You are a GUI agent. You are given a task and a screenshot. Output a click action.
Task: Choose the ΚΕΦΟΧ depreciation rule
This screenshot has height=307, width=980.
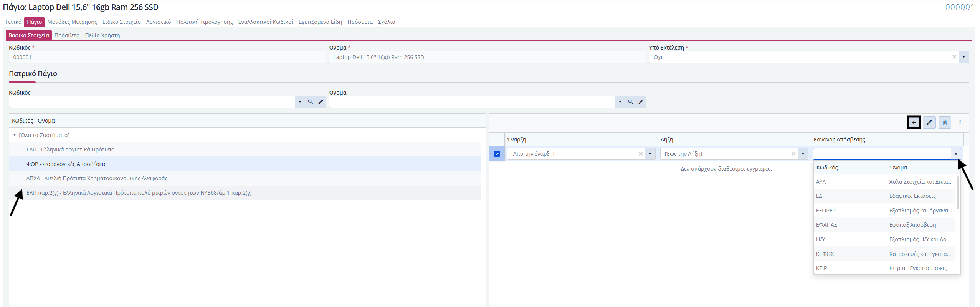[x=884, y=254]
